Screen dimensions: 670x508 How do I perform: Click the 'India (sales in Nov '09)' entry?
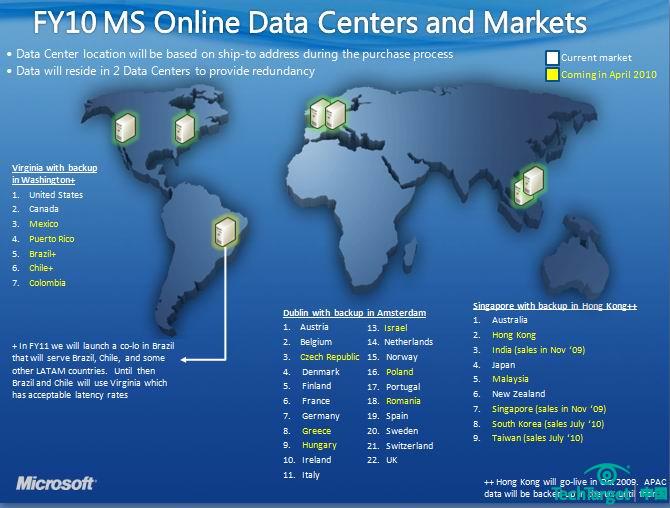(538, 350)
